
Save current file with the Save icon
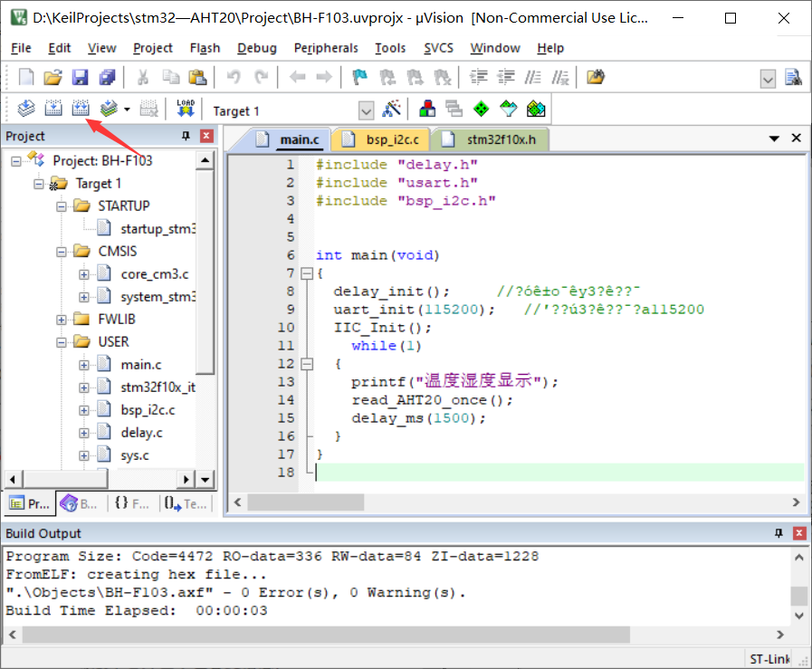[80, 77]
